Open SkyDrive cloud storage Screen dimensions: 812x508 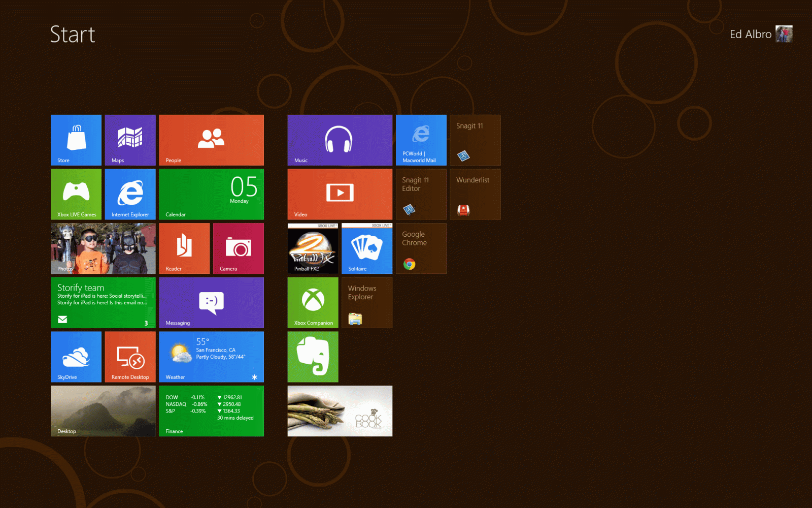(x=76, y=357)
